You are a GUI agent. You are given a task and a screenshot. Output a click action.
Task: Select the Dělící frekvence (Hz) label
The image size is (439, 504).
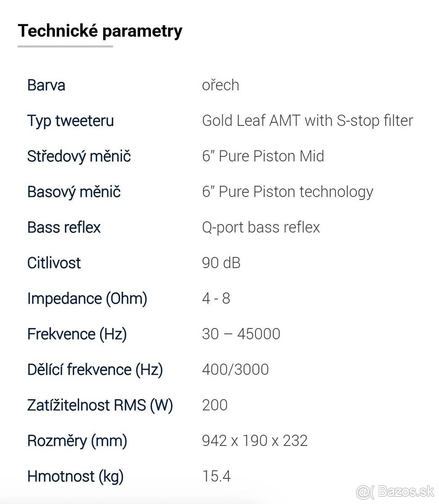click(95, 370)
